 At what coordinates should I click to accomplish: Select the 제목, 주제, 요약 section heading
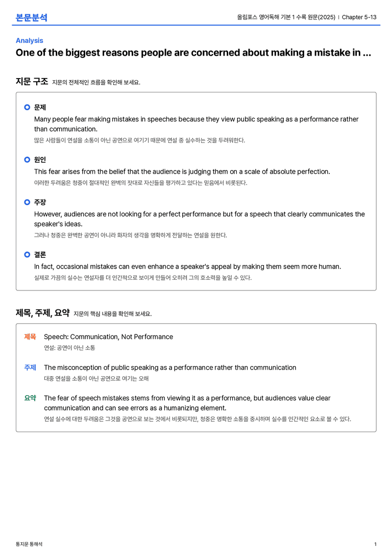pyautogui.click(x=42, y=313)
